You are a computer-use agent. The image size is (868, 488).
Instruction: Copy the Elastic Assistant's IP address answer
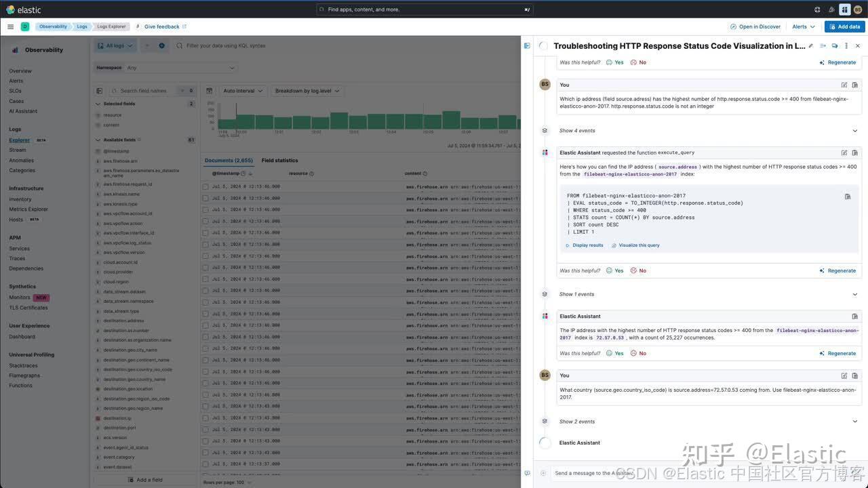coord(855,316)
